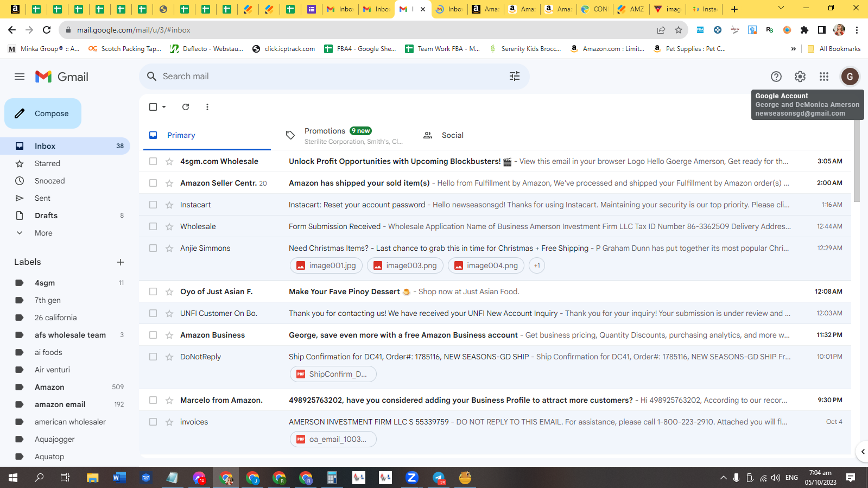Switch to the Primary tab
This screenshot has height=488, width=868.
click(207, 135)
